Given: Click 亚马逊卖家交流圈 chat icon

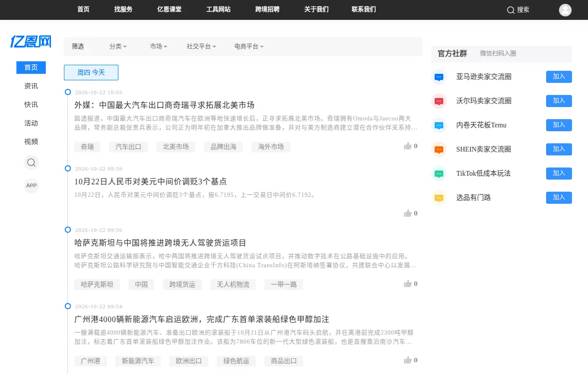Looking at the screenshot, I should pos(439,77).
